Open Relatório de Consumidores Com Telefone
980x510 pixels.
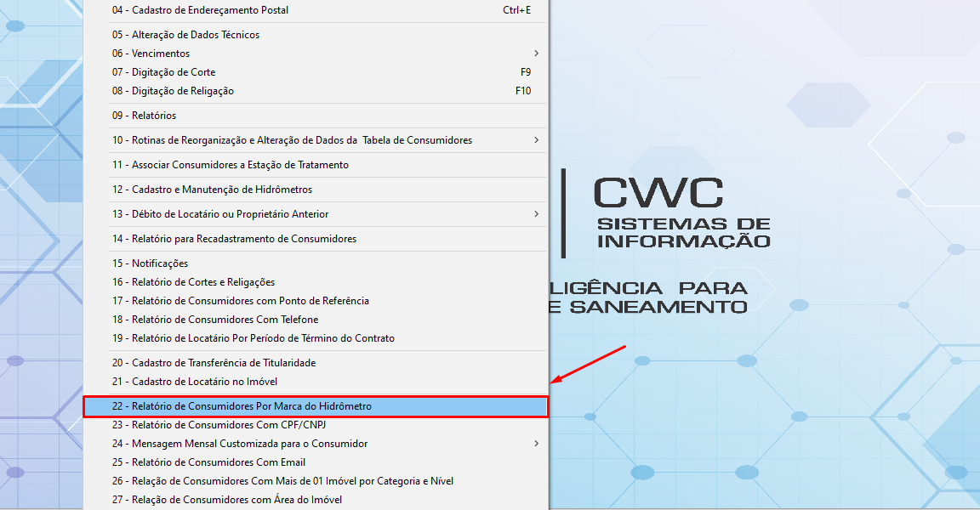[x=215, y=320]
